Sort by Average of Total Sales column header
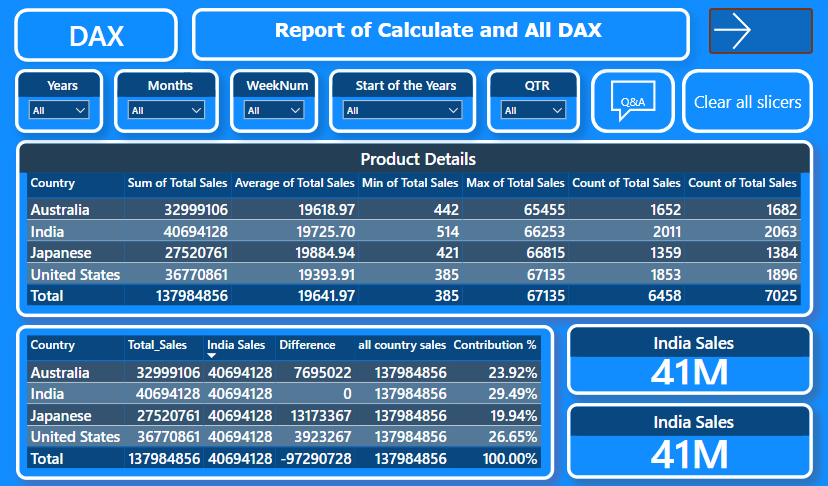828x486 pixels. point(294,183)
